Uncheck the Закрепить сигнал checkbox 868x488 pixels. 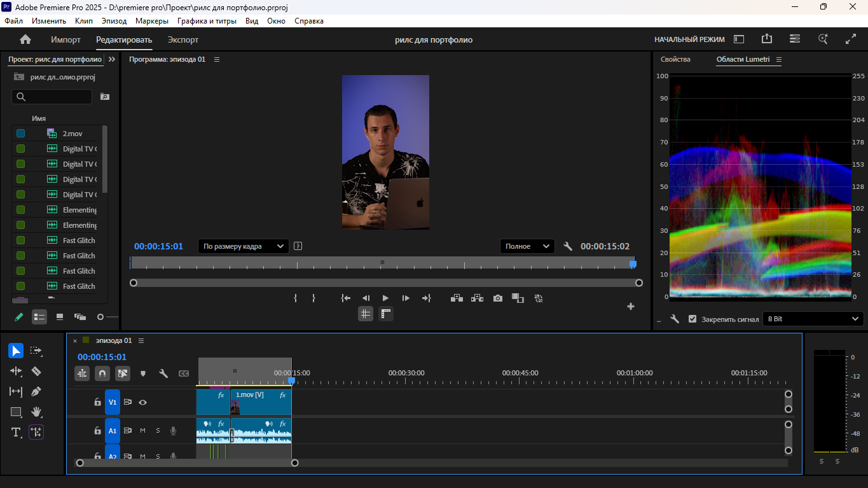[692, 319]
